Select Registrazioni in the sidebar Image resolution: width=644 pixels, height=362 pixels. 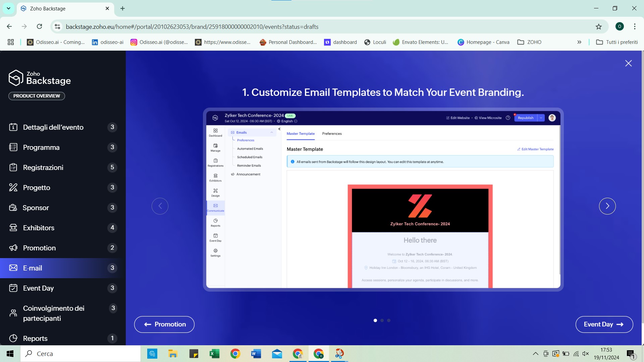tap(63, 168)
